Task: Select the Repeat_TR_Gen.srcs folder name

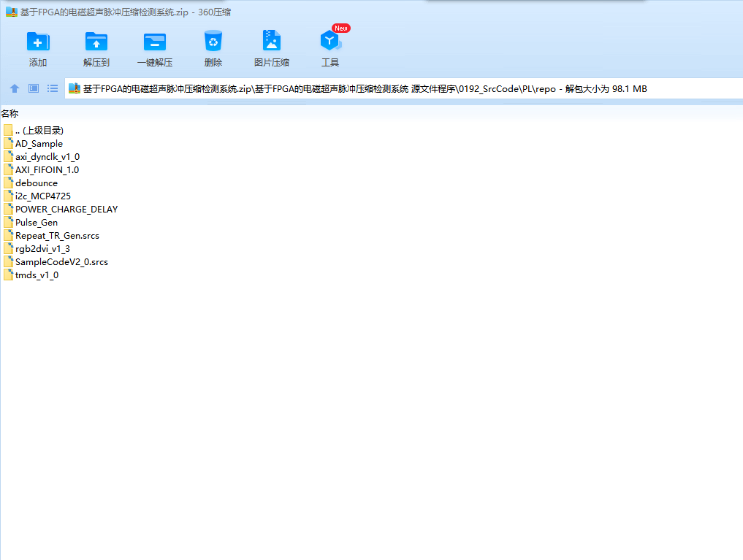Action: pyautogui.click(x=57, y=235)
